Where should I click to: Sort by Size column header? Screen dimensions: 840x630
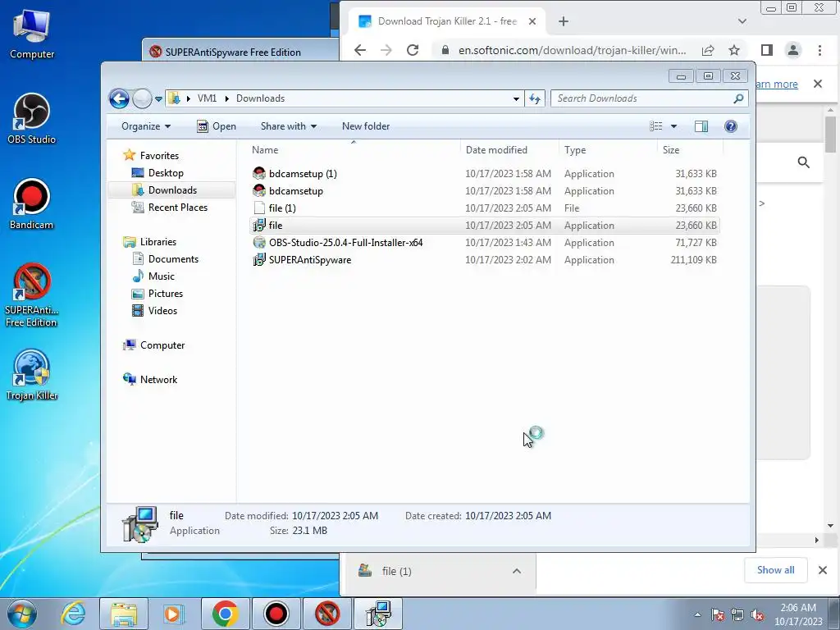click(x=690, y=150)
